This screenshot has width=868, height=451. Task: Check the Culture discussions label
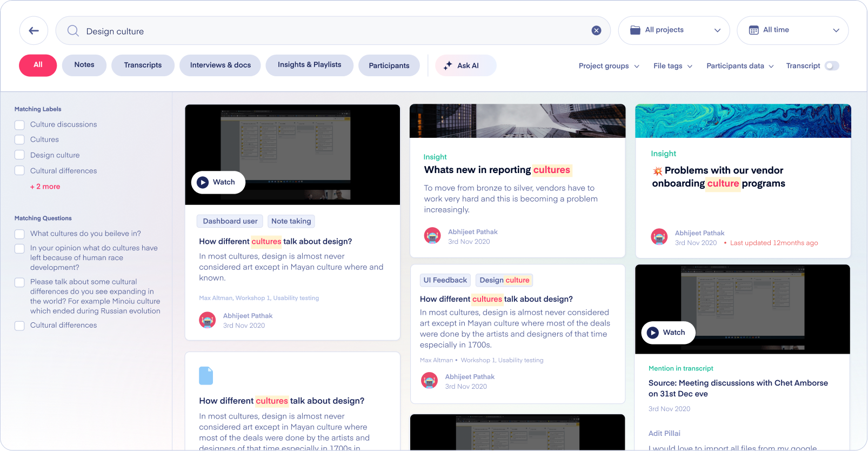coord(20,125)
